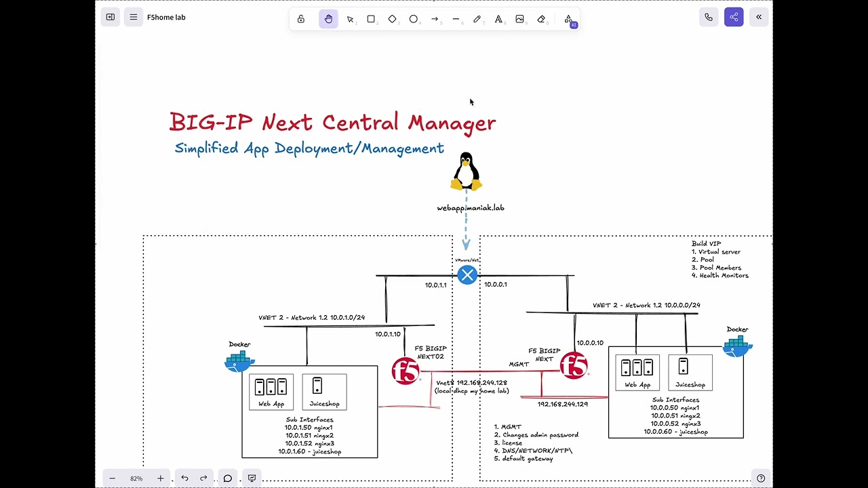Click the F5home lab document title
The width and height of the screenshot is (868, 488).
pos(166,18)
